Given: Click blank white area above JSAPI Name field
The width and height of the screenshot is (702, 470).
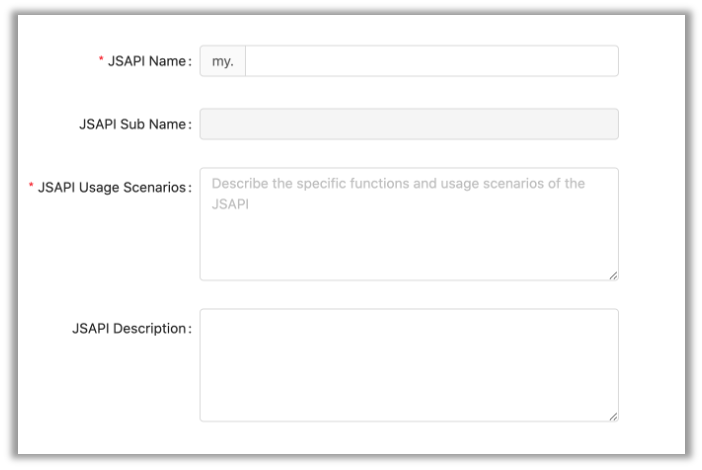Looking at the screenshot, I should point(408,28).
